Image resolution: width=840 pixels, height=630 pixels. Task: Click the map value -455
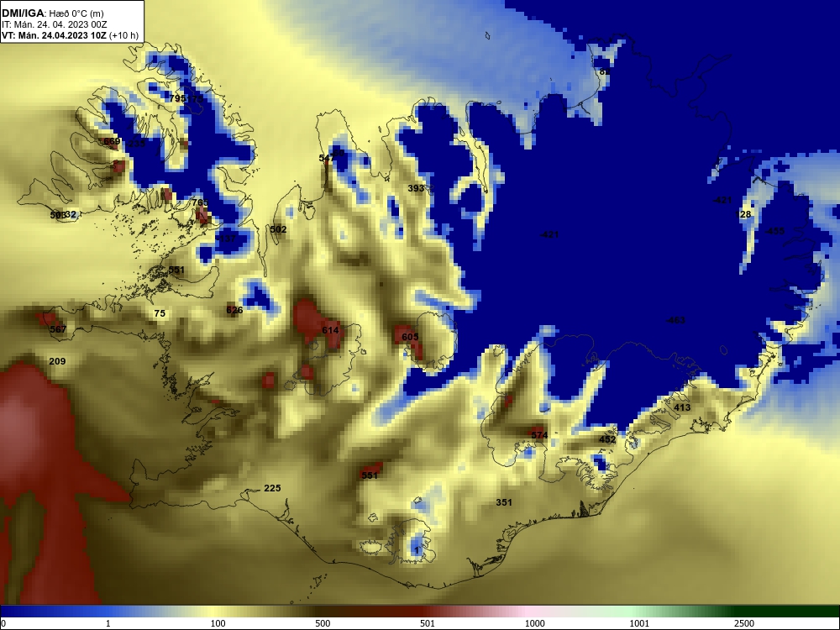(774, 231)
